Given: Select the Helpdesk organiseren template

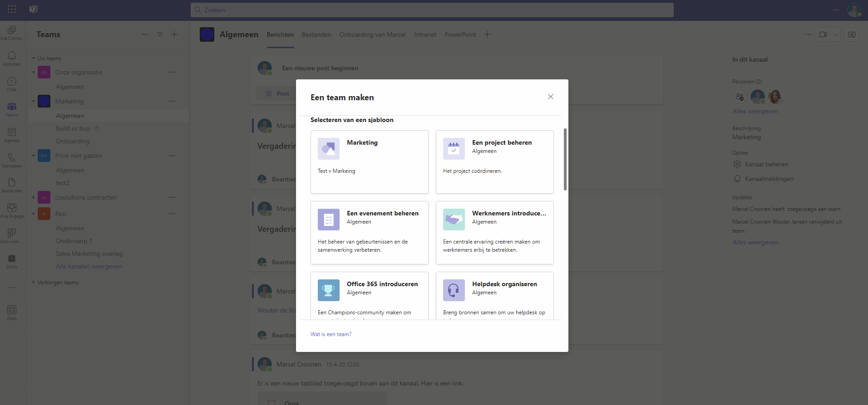Looking at the screenshot, I should point(495,296).
